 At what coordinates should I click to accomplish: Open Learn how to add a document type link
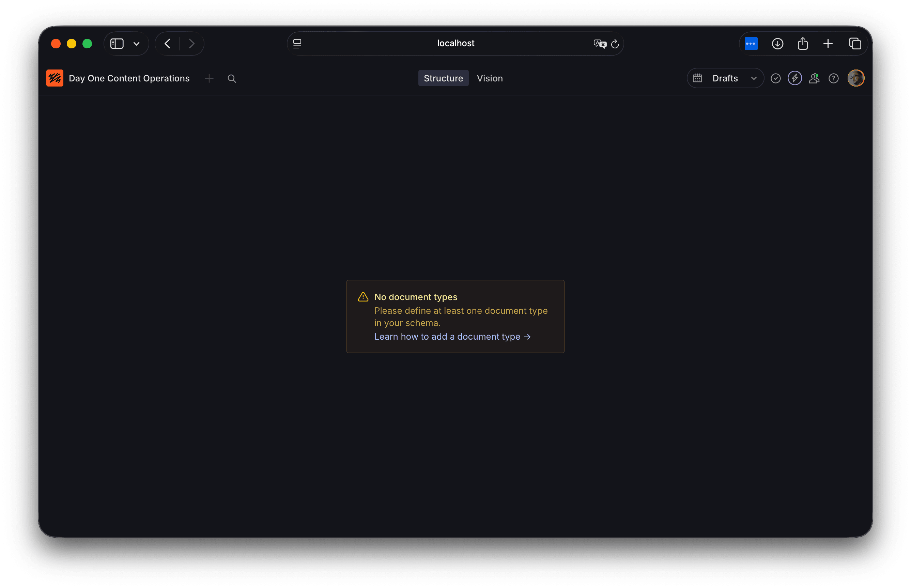tap(452, 336)
